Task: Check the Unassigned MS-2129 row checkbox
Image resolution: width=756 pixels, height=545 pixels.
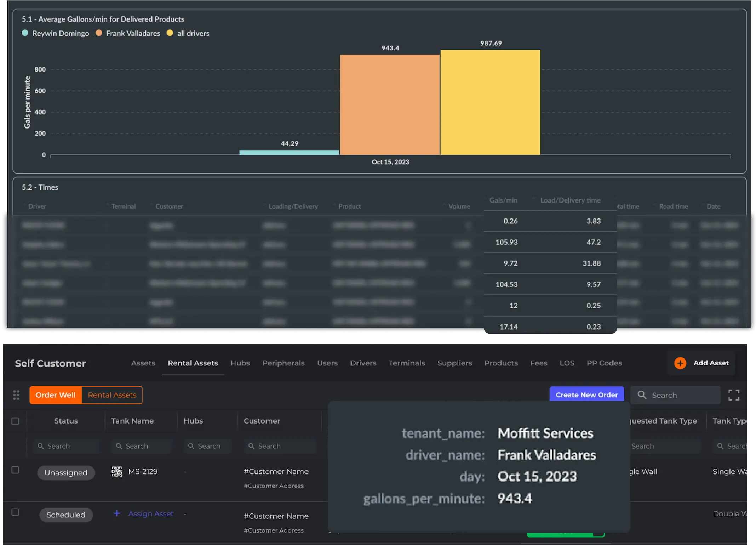Action: coord(15,470)
